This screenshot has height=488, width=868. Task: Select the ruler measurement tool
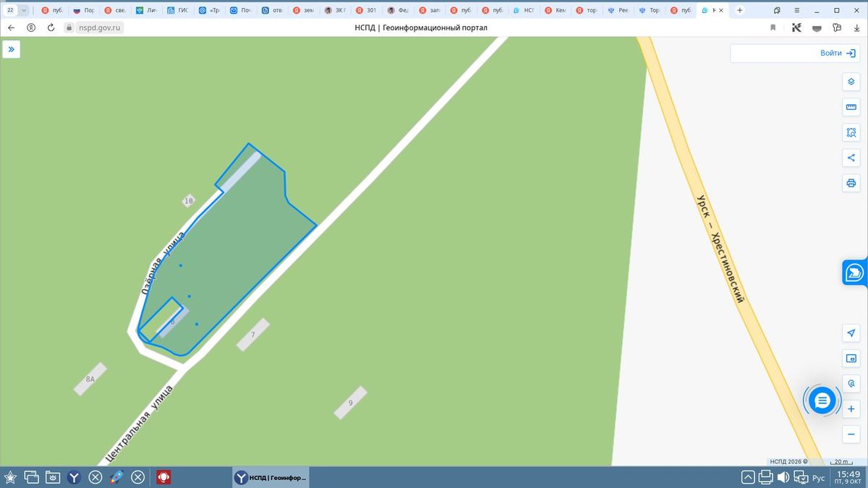(x=851, y=108)
